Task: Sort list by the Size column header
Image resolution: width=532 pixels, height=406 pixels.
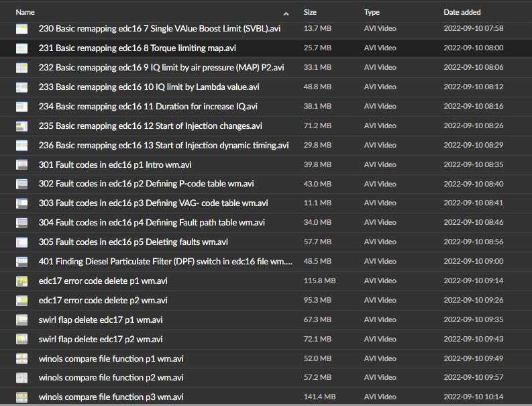Action: 310,12
